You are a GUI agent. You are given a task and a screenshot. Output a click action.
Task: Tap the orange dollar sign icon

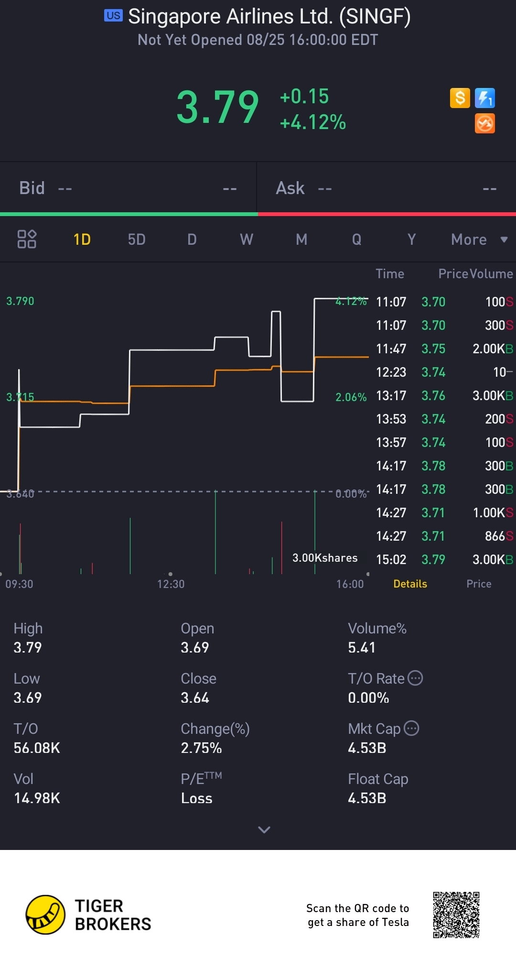click(x=460, y=98)
